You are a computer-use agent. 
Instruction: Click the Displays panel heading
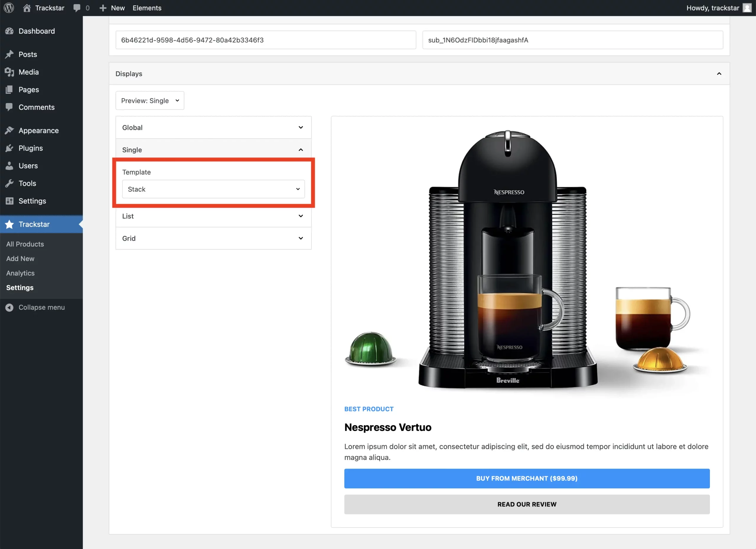click(129, 74)
